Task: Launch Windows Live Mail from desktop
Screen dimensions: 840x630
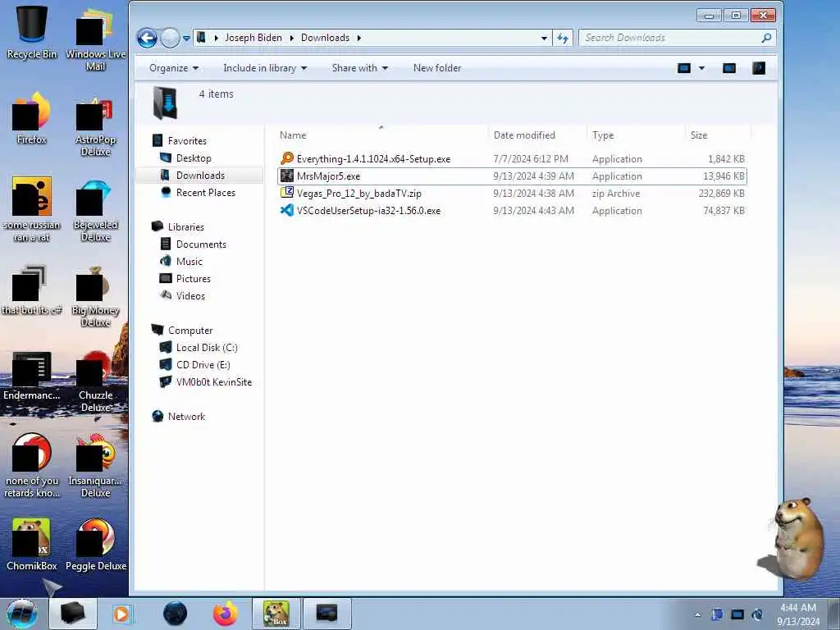Action: tap(95, 39)
